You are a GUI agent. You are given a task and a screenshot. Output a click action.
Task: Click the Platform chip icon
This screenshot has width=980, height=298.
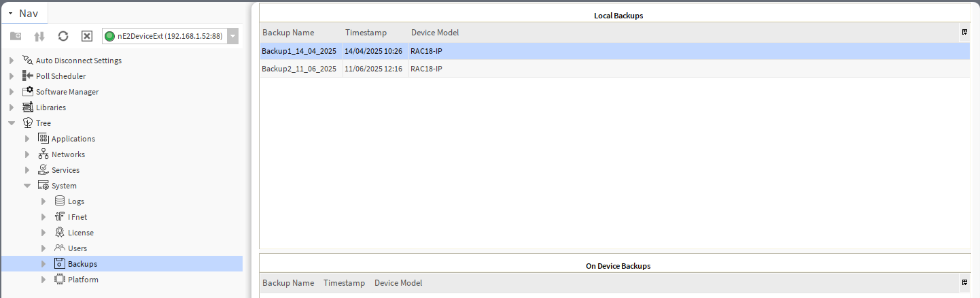(x=60, y=279)
